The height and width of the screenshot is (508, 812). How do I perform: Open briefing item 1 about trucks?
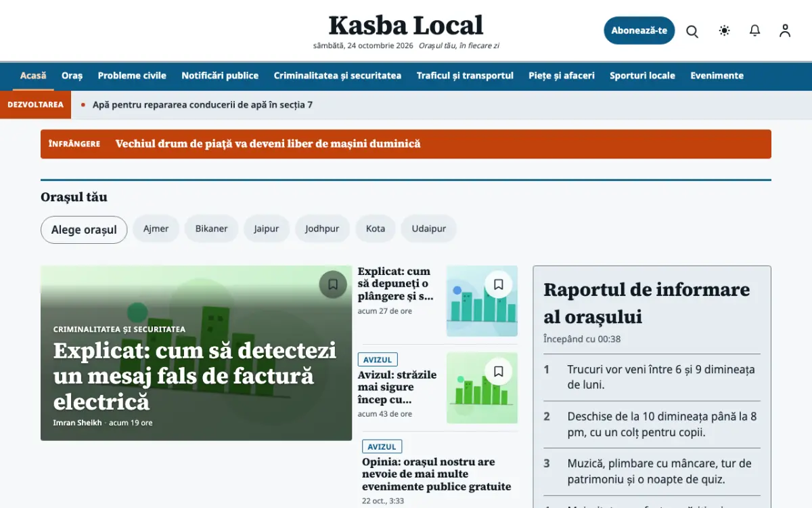point(652,377)
